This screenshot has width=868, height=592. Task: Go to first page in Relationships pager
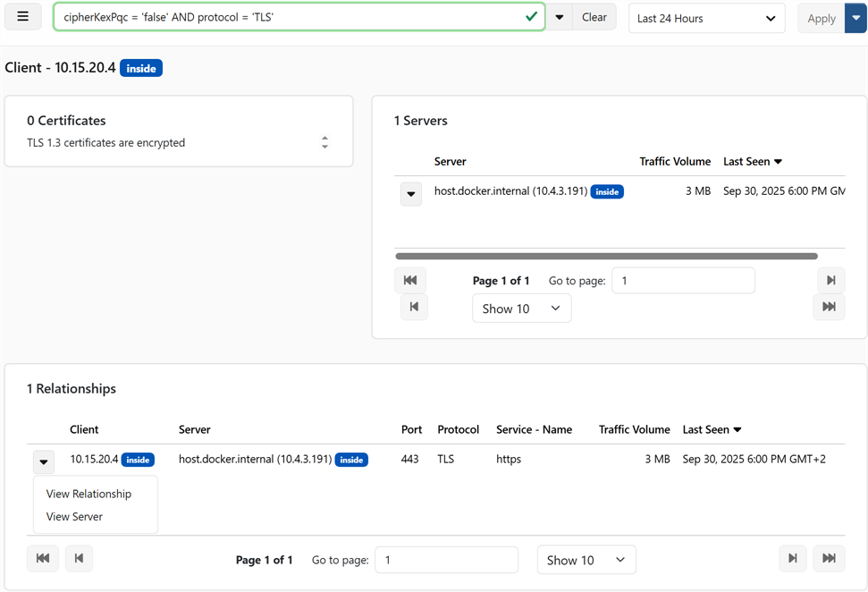pos(43,558)
